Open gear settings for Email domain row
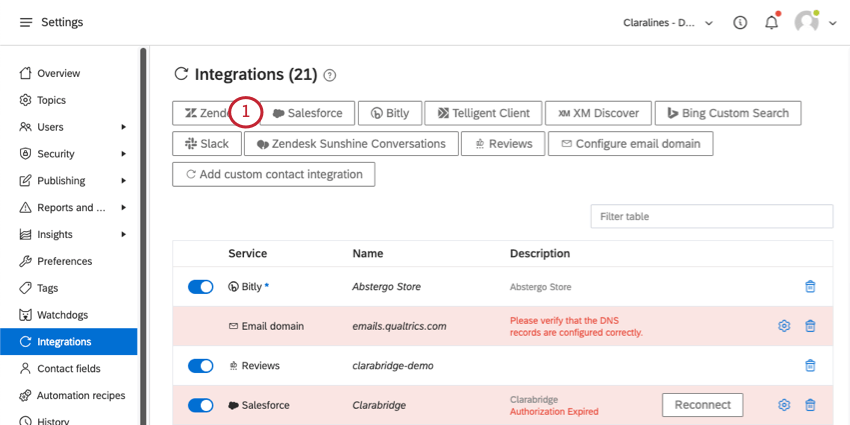 tap(784, 326)
